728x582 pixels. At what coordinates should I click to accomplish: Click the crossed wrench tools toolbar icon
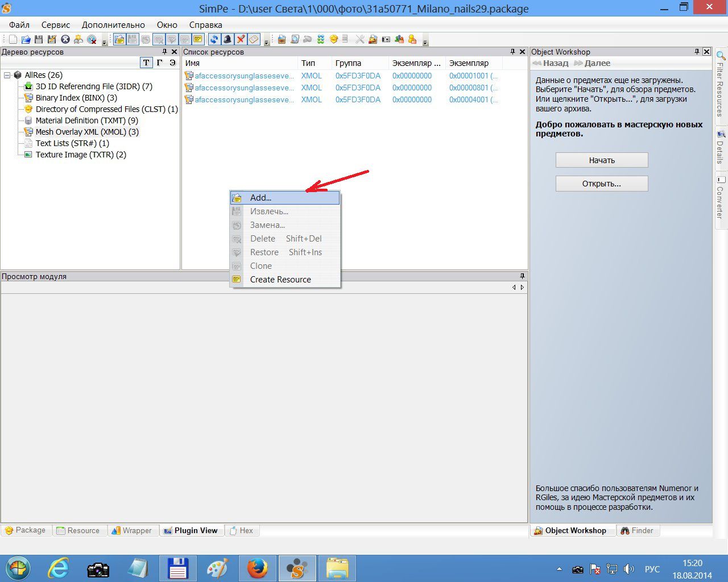click(x=359, y=39)
